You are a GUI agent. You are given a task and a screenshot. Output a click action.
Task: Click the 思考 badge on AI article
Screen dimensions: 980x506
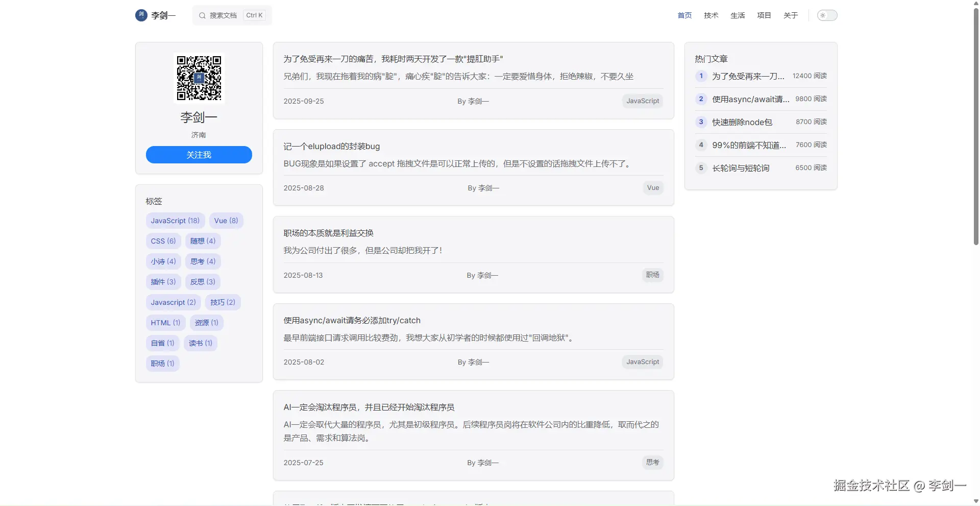(652, 462)
